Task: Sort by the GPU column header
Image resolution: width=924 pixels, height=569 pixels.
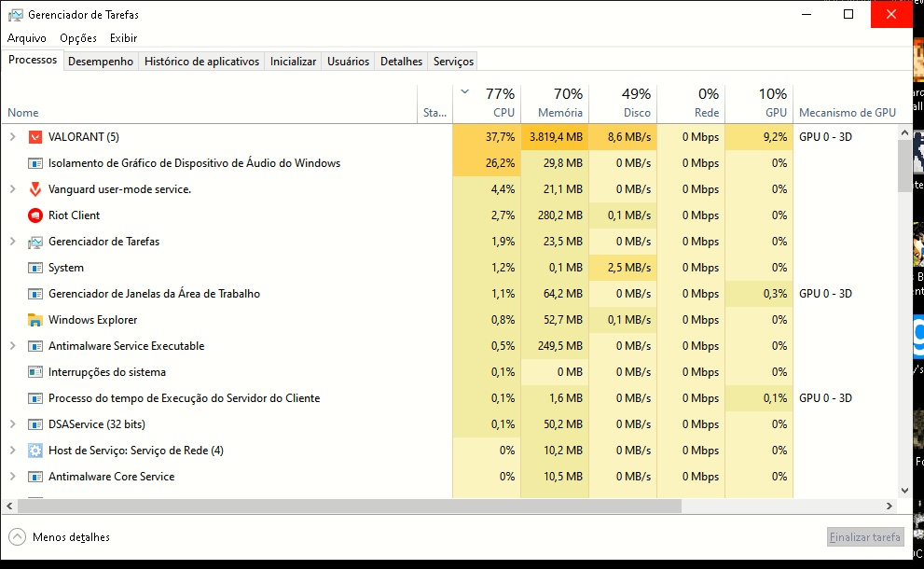Action: pyautogui.click(x=759, y=103)
